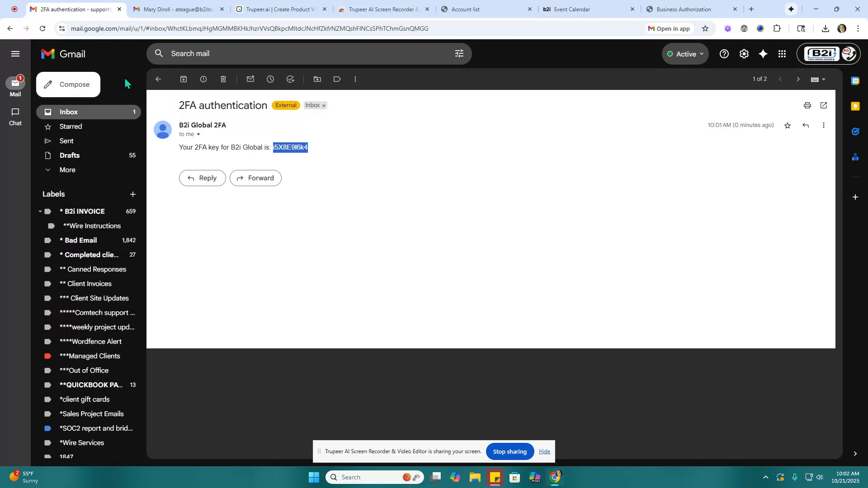Remove the Inbox label from the email

(324, 105)
